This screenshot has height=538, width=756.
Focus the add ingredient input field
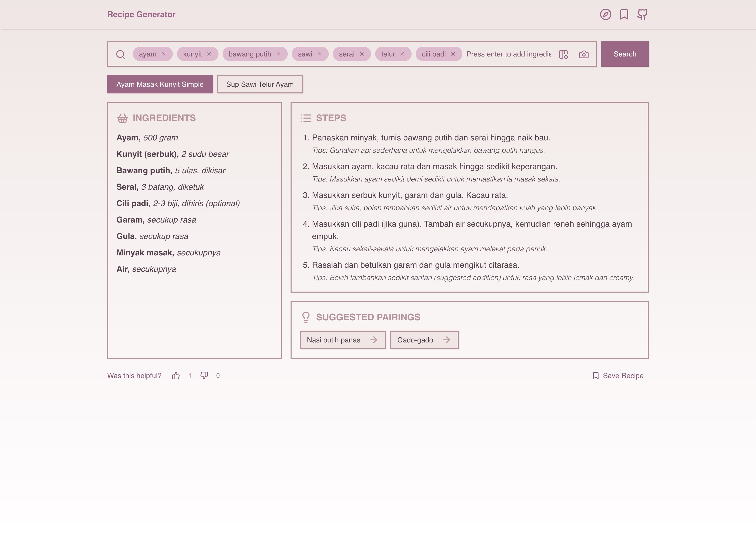click(509, 54)
